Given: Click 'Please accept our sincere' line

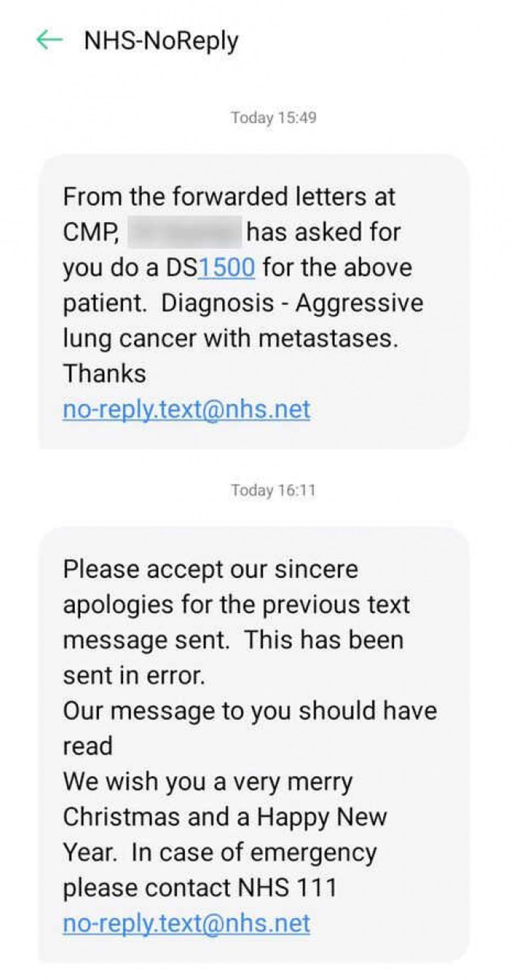Looking at the screenshot, I should [210, 569].
